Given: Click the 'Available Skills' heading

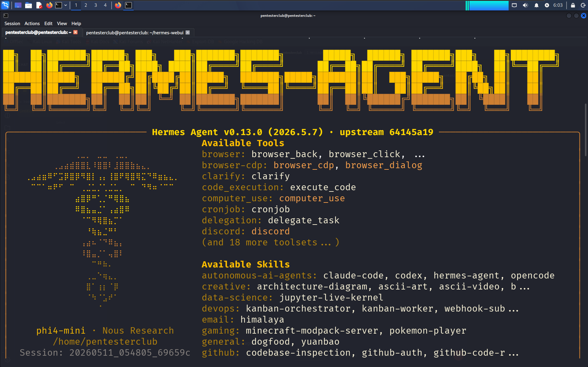Looking at the screenshot, I should [x=246, y=264].
